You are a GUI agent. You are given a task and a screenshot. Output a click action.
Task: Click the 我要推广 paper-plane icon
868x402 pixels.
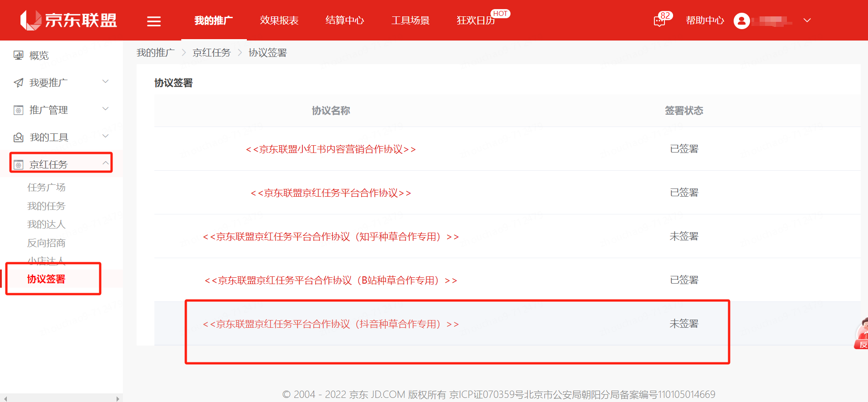[18, 83]
